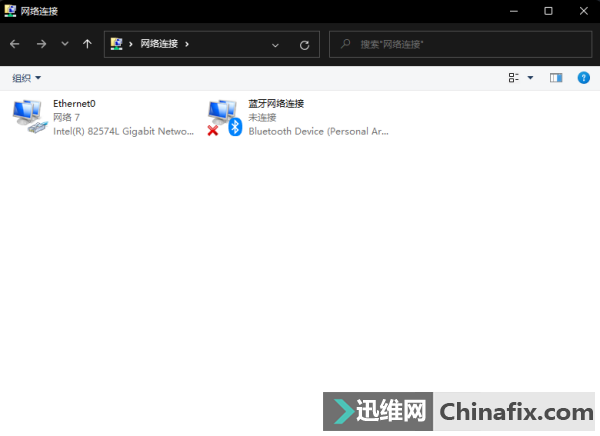The height and width of the screenshot is (436, 600).
Task: Toggle the preview pane button
Action: point(556,78)
